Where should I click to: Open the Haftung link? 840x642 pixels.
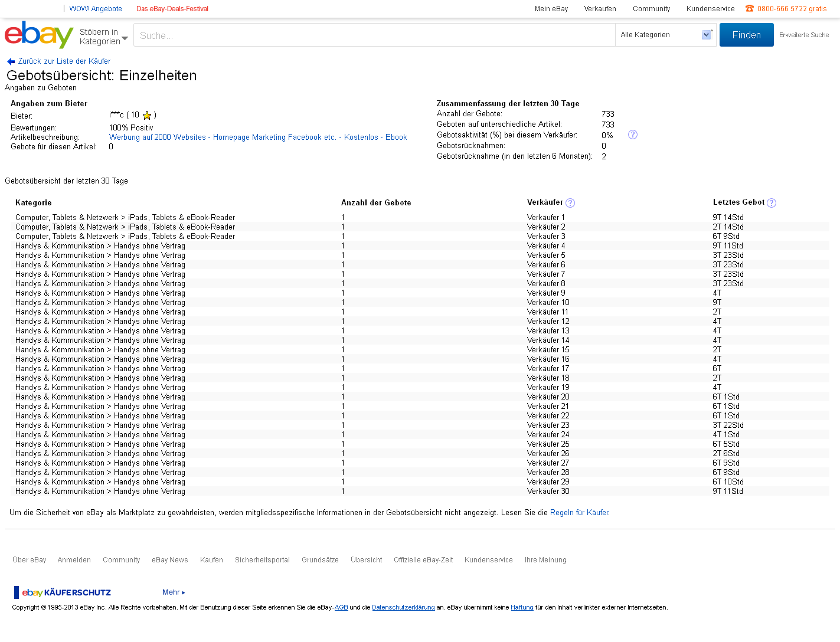click(x=522, y=607)
